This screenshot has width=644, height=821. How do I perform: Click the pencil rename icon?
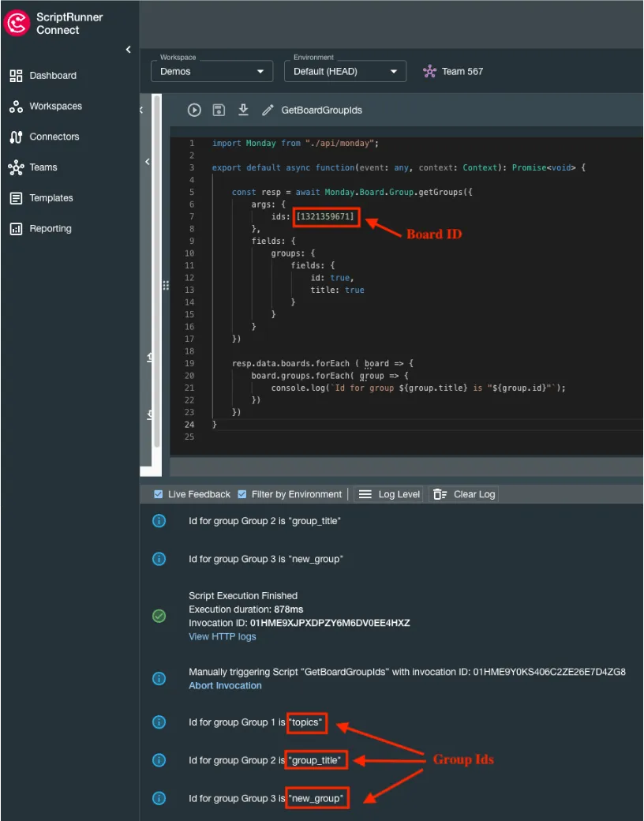(268, 110)
